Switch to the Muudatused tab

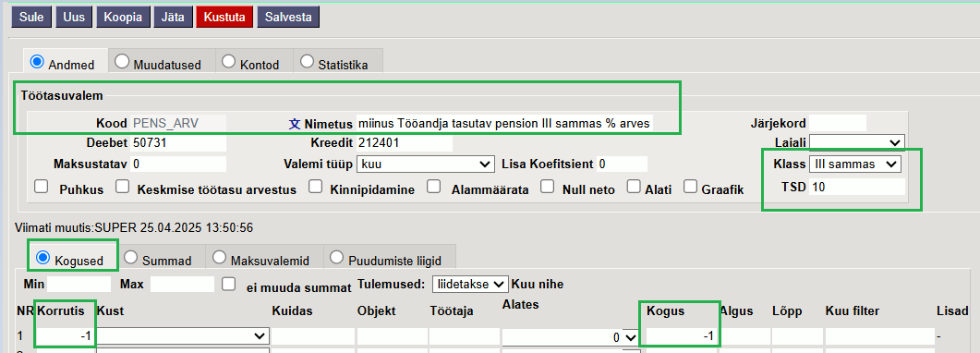158,63
